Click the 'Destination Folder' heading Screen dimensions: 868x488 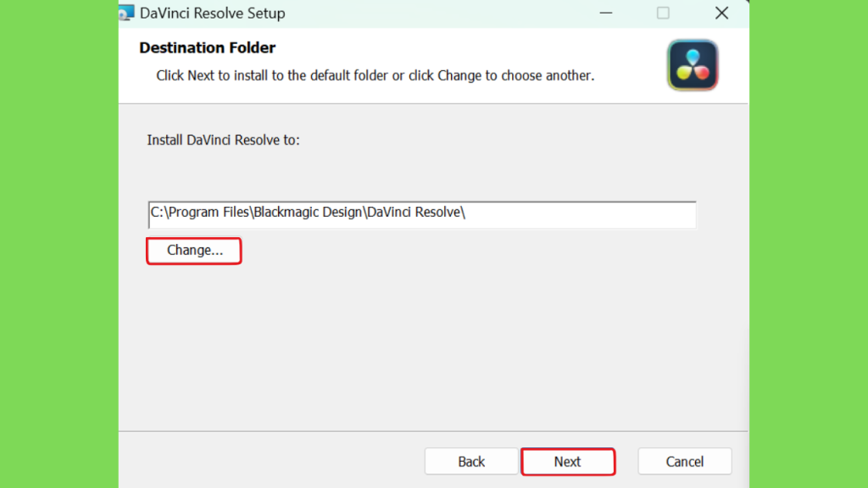pyautogui.click(x=208, y=48)
